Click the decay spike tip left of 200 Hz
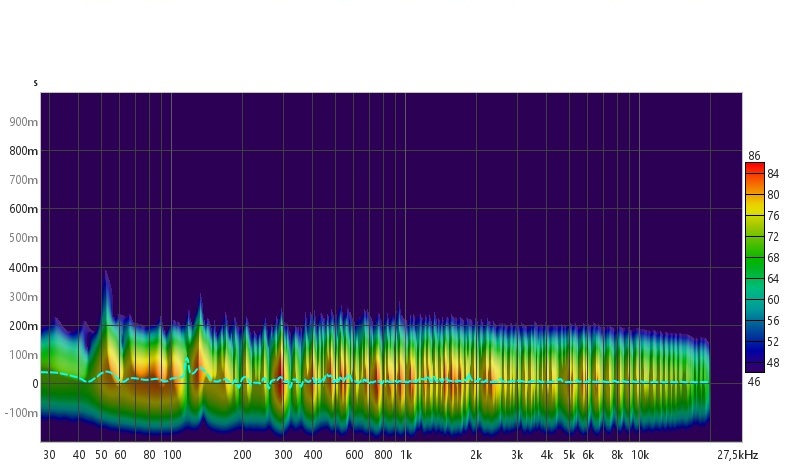800x467 pixels. coord(200,295)
